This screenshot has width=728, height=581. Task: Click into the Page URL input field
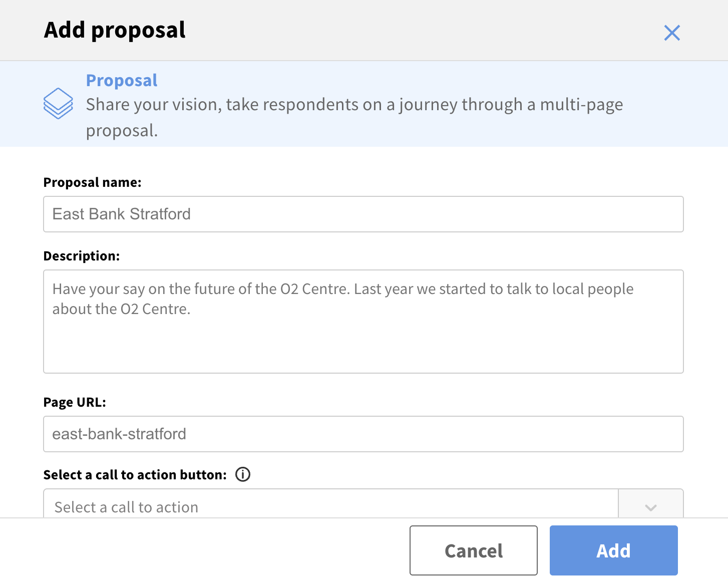363,434
